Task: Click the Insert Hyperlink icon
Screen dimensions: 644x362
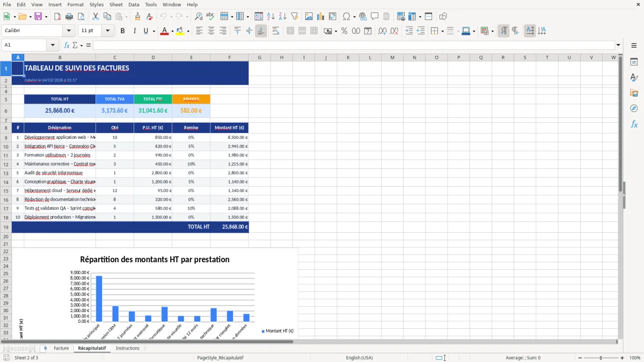Action: pos(363,17)
